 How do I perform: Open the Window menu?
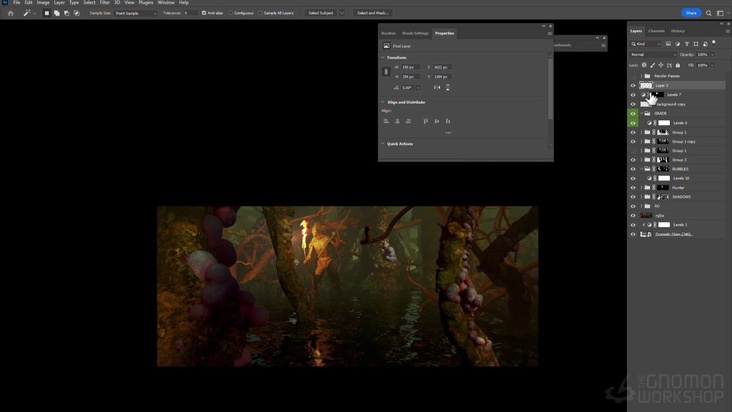[x=166, y=2]
